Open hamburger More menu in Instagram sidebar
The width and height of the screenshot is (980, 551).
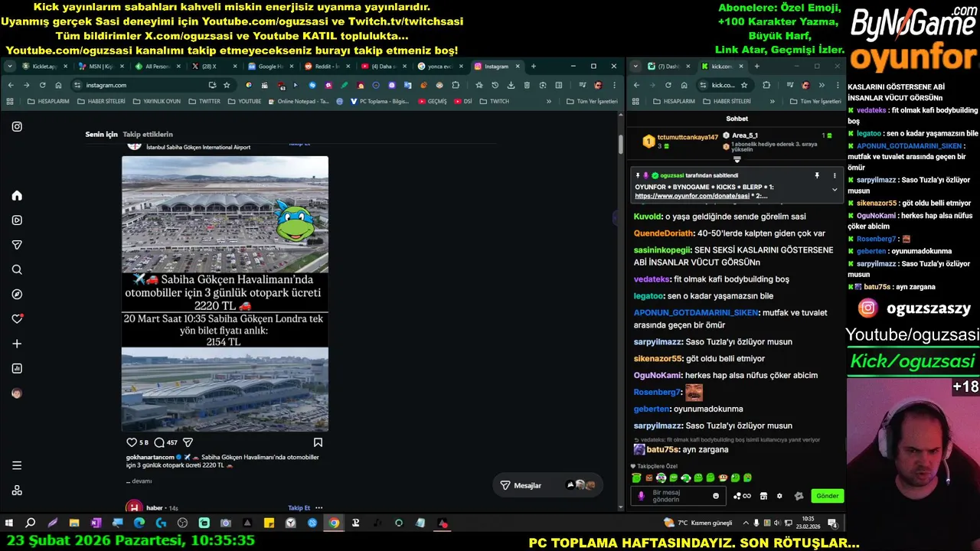[x=17, y=465]
